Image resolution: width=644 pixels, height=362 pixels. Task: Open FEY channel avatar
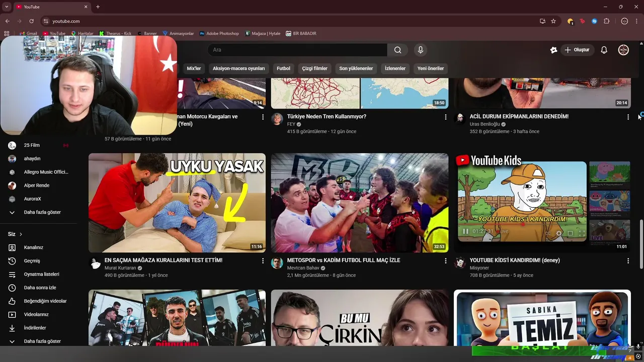(x=277, y=119)
